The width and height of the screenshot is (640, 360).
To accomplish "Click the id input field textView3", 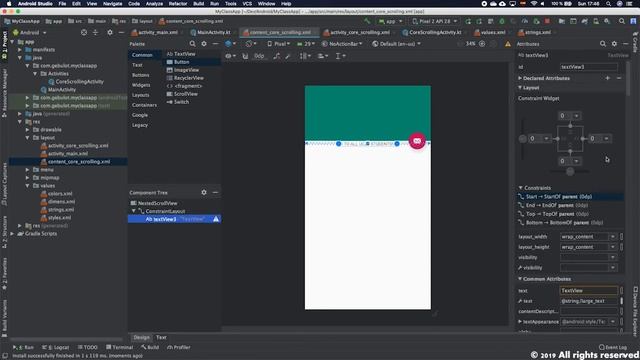I will click(589, 67).
